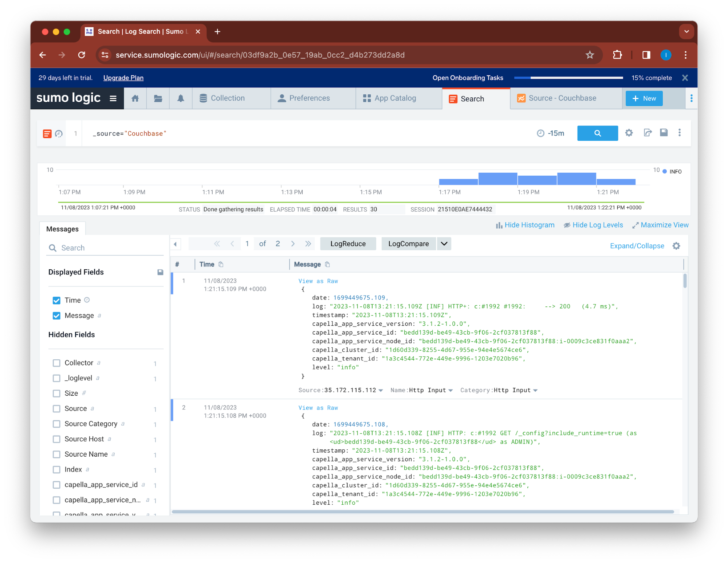Check the Source Name field
Screen dimensions: 728x563
tap(56, 454)
